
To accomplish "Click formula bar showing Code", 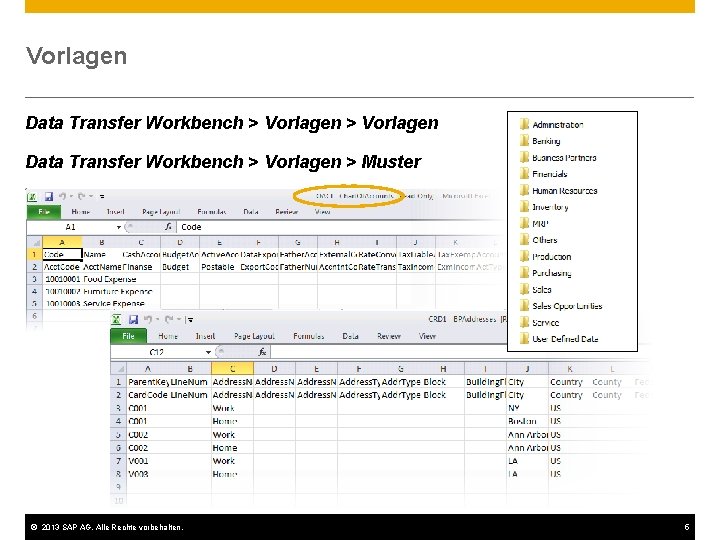I will [340, 227].
